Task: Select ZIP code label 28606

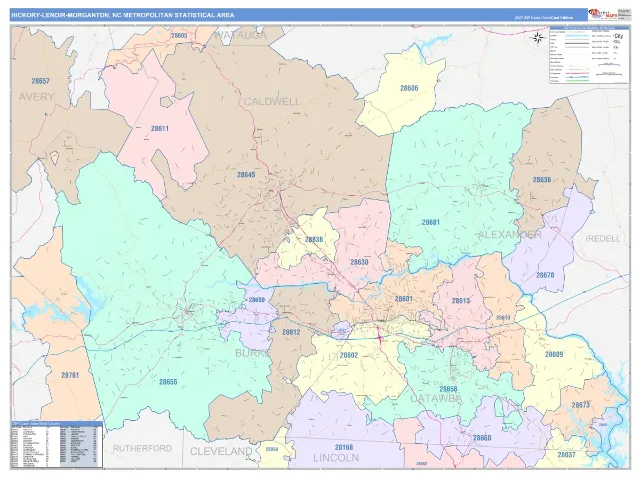Action: point(409,88)
